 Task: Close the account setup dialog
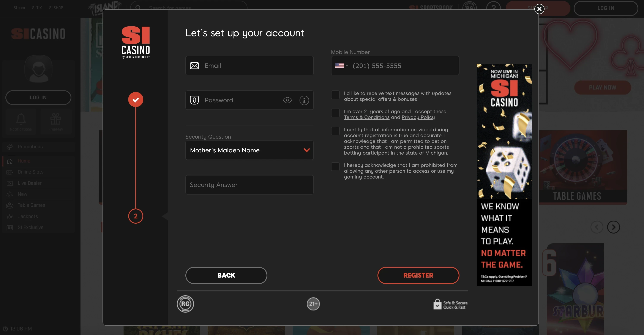pos(539,9)
